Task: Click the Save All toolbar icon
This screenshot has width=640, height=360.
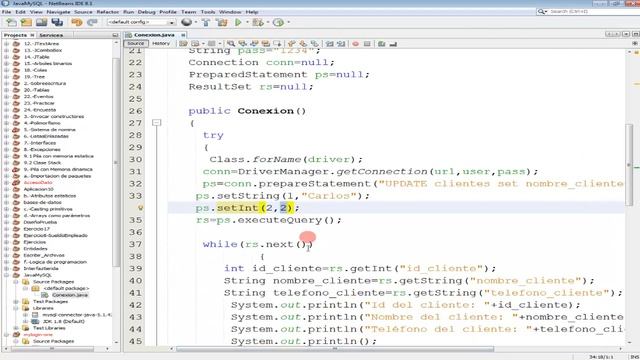Action: 57,22
